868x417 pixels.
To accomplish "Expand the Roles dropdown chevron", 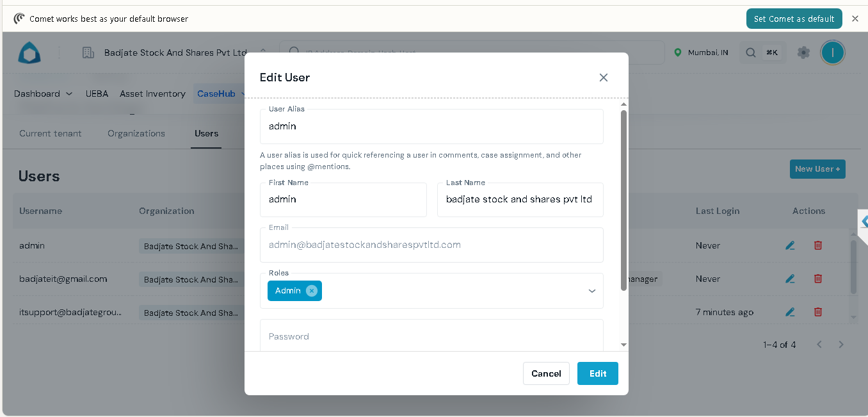I will (x=592, y=291).
